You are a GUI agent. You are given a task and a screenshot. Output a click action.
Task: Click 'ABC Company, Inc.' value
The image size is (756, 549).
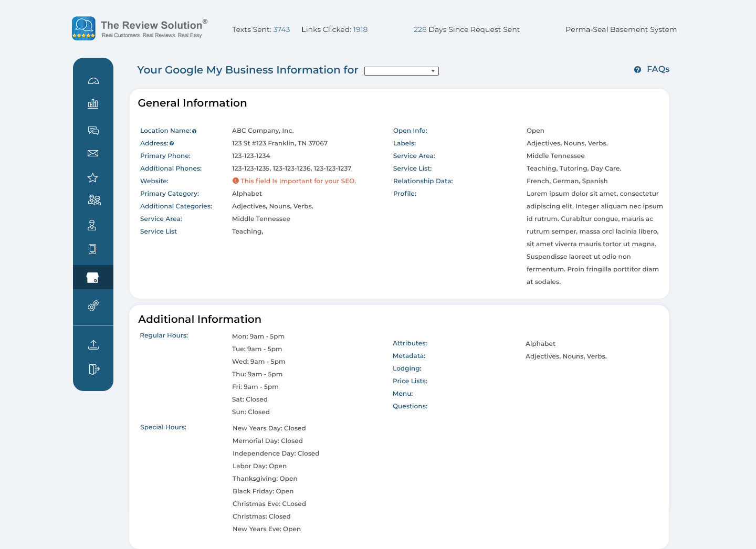click(263, 131)
